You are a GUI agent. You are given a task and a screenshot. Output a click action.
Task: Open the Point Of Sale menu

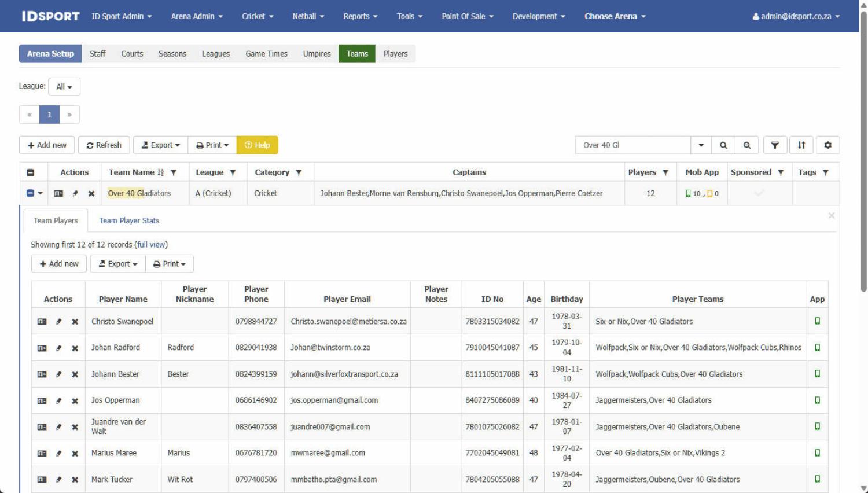coord(468,16)
